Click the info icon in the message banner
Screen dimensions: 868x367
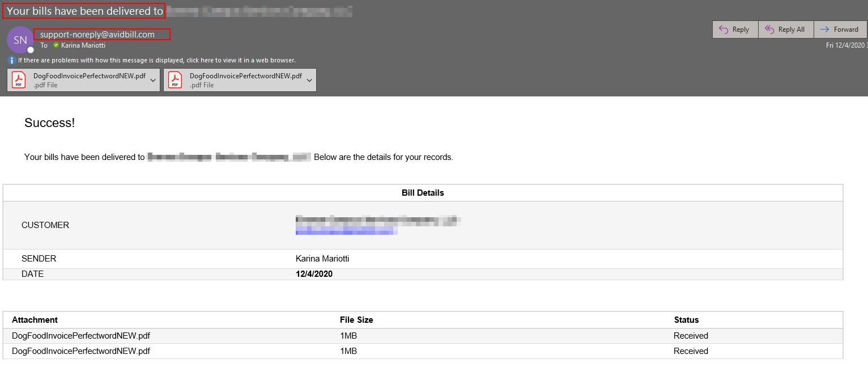(11, 60)
